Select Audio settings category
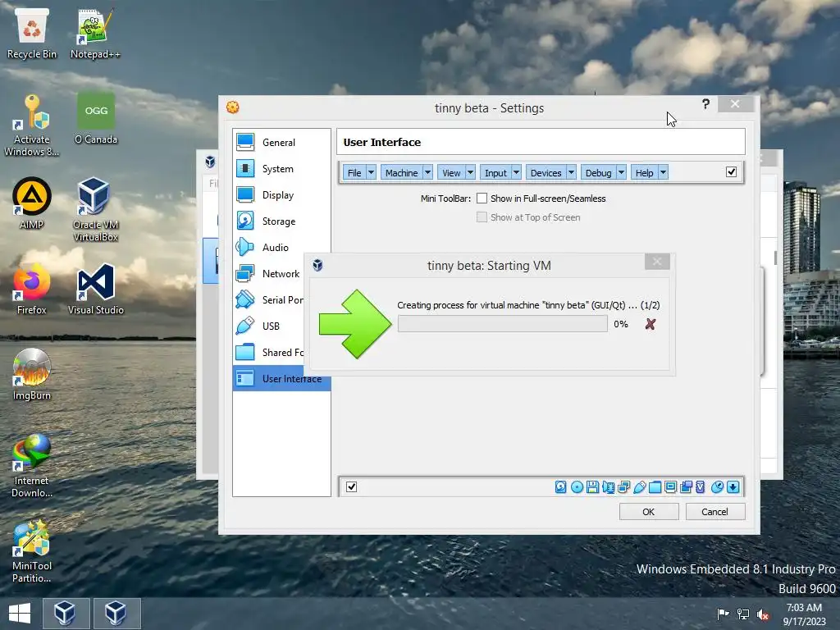Image resolution: width=840 pixels, height=630 pixels. [282, 247]
